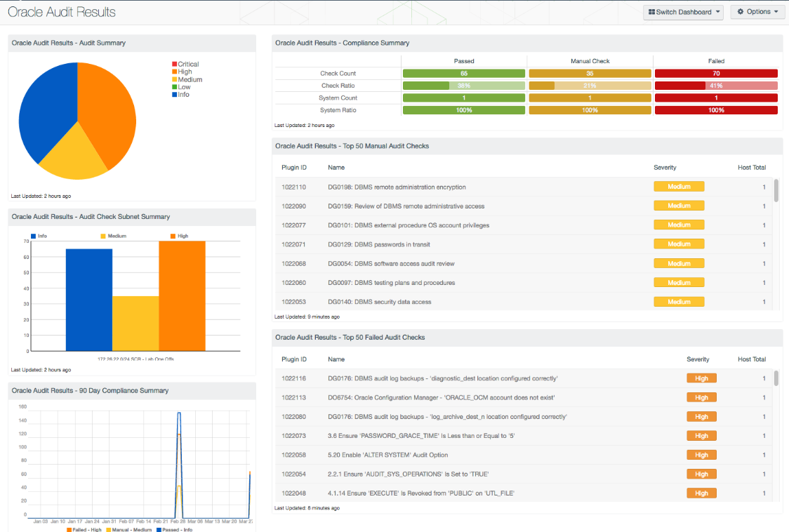
Task: Open row 5.20 Enable ALTER SYSTEM Audit Option
Action: coord(524,455)
